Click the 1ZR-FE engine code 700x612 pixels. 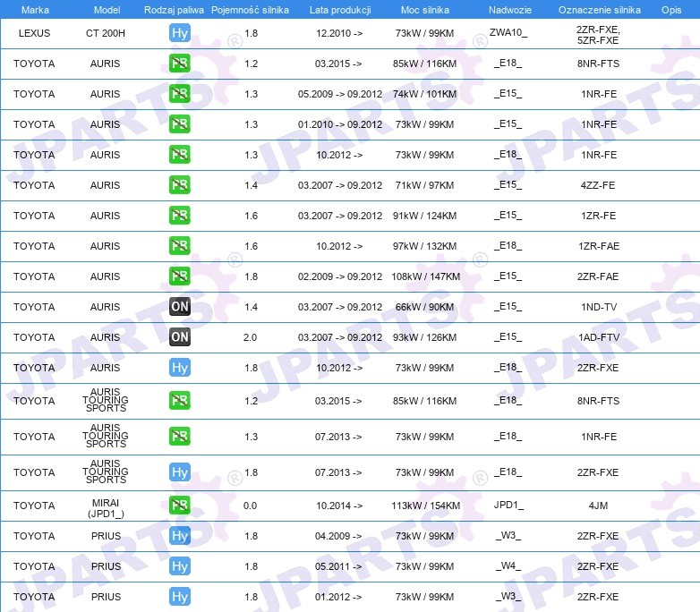click(x=598, y=215)
